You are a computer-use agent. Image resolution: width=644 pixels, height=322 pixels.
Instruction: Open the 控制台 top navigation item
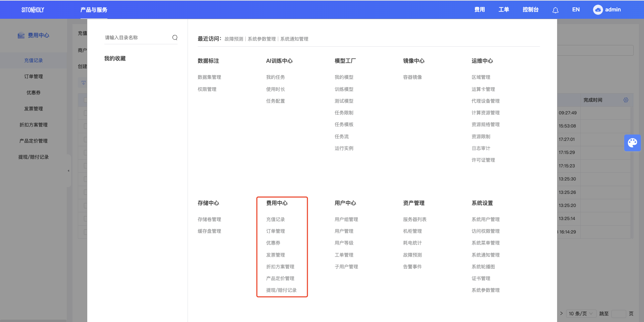click(x=531, y=10)
